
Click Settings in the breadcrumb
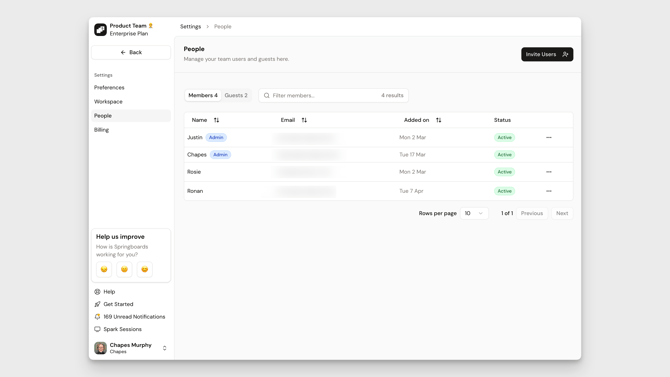pyautogui.click(x=190, y=27)
